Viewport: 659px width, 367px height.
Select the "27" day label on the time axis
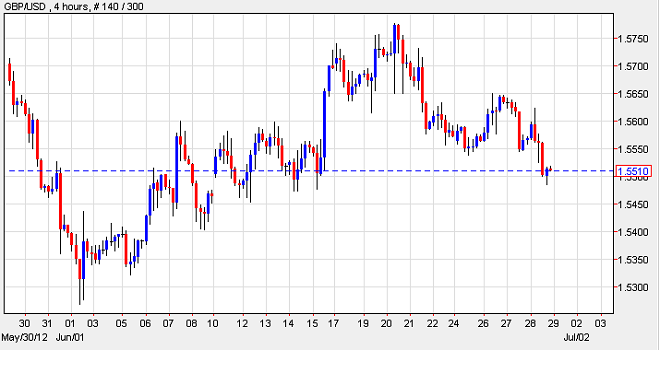[506, 323]
